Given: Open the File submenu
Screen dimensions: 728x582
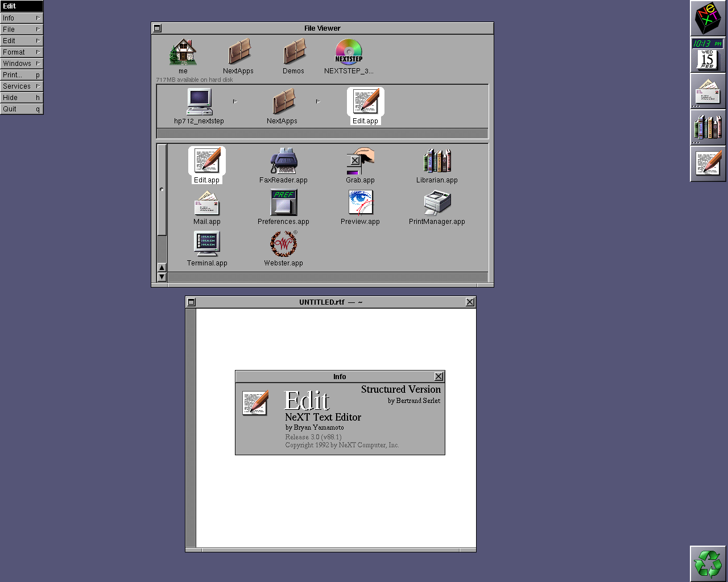Looking at the screenshot, I should tap(22, 30).
